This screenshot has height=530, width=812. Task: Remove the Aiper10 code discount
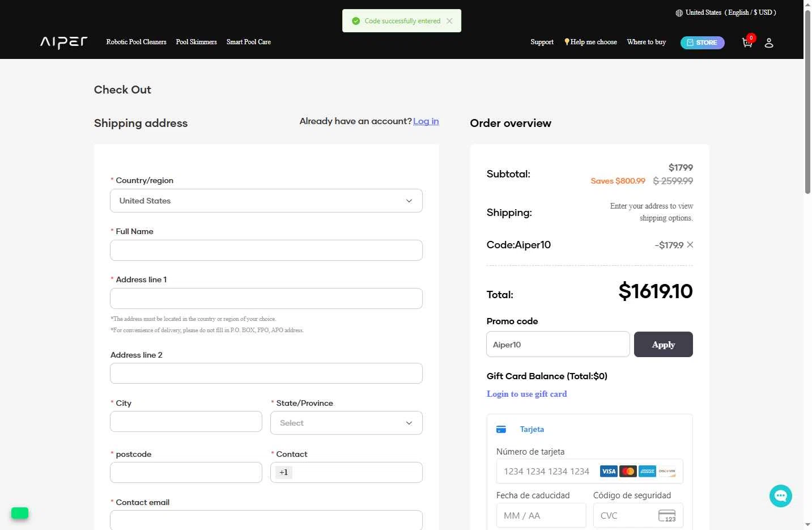(x=690, y=245)
